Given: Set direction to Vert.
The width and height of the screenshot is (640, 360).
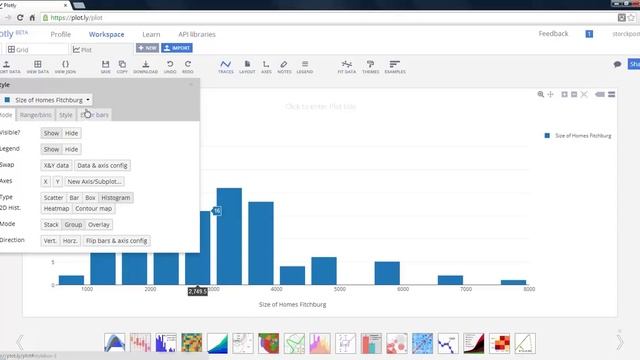Looking at the screenshot, I should [50, 241].
